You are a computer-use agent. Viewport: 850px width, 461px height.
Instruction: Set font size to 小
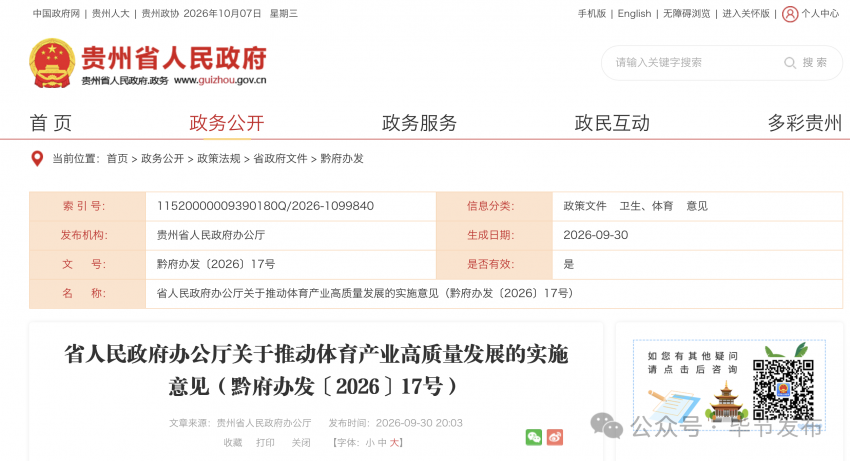(x=370, y=443)
